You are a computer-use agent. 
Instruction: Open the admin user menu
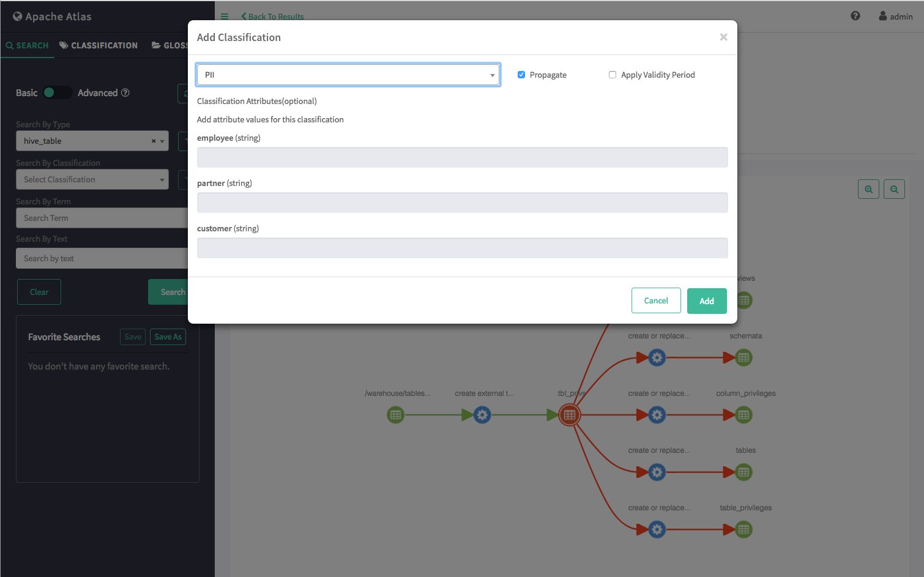coord(896,16)
